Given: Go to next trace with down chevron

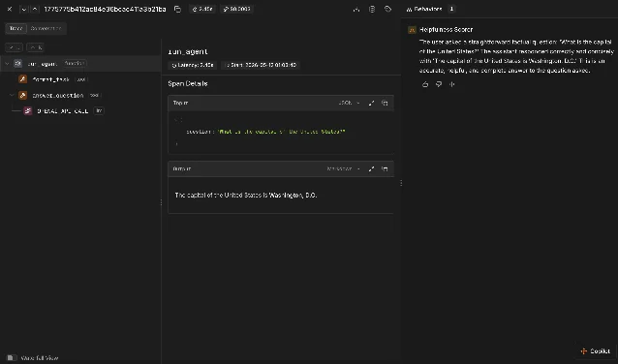Looking at the screenshot, I should click(x=23, y=9).
